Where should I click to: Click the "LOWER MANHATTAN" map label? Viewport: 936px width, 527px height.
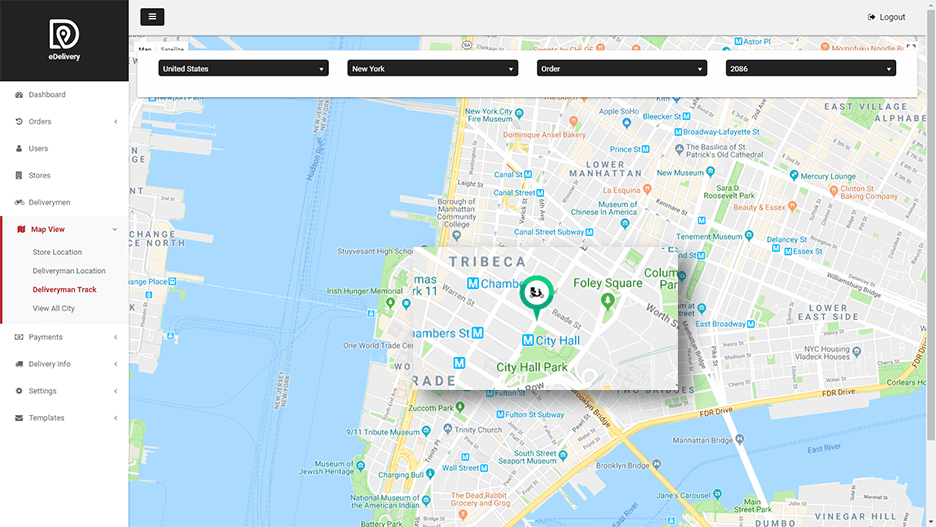click(x=605, y=169)
